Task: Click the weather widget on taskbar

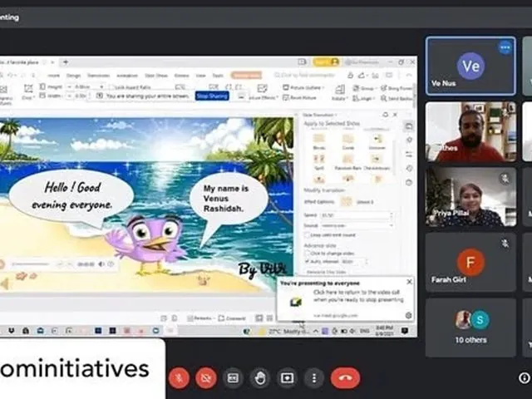Action: click(284, 331)
